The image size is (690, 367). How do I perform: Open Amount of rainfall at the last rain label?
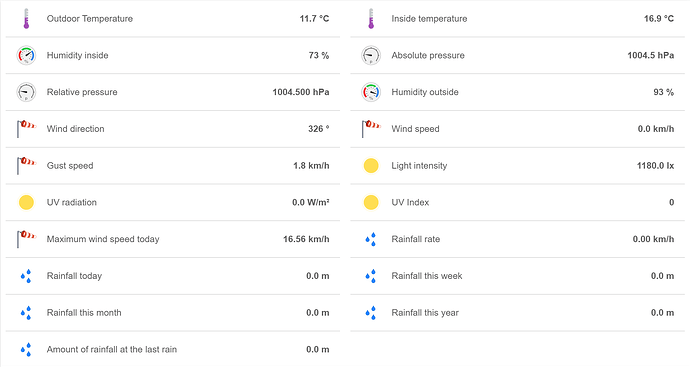(112, 349)
